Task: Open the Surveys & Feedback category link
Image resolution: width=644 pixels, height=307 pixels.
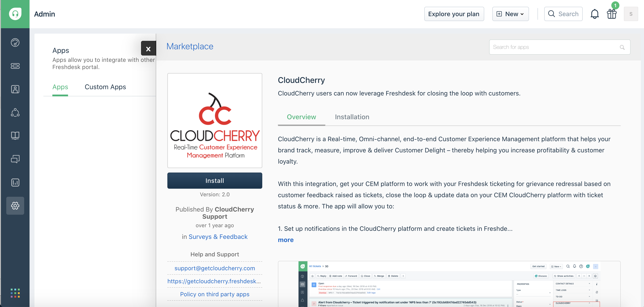Action: pyautogui.click(x=218, y=237)
